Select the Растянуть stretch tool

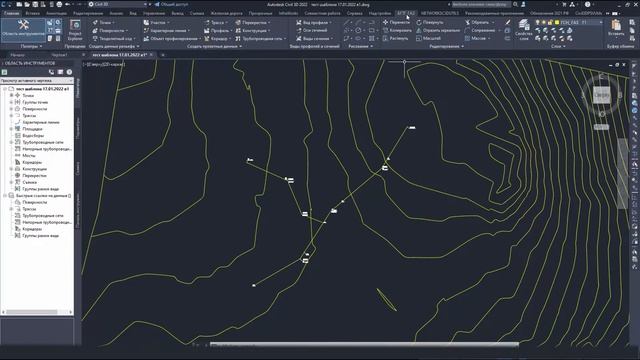[396, 38]
